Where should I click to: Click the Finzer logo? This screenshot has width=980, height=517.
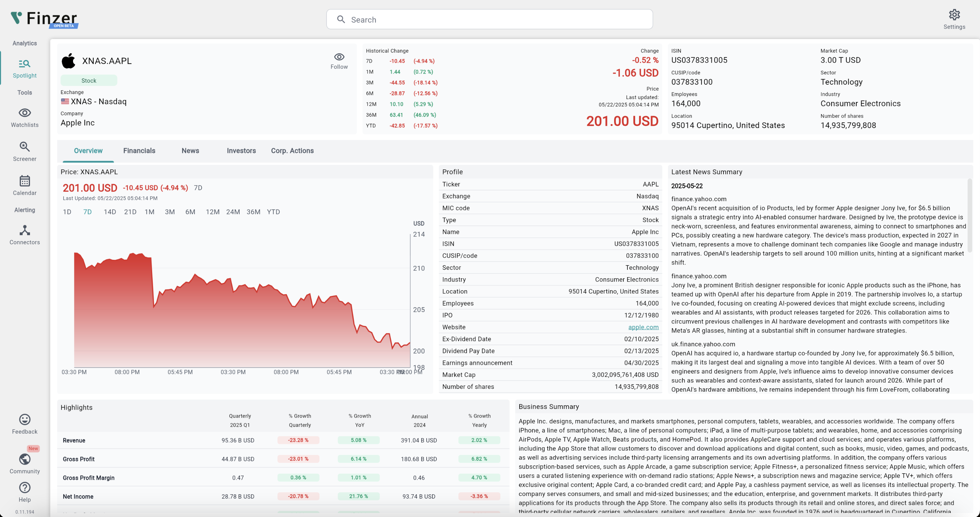pos(44,19)
